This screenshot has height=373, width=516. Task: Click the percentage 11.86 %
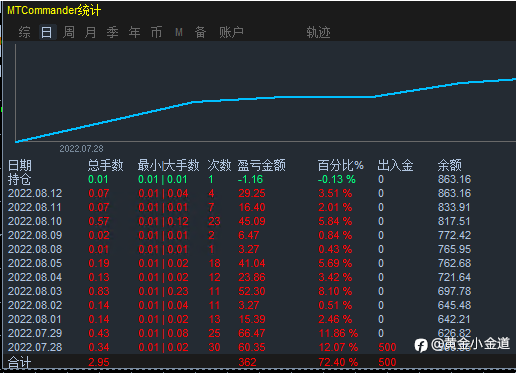(x=338, y=333)
